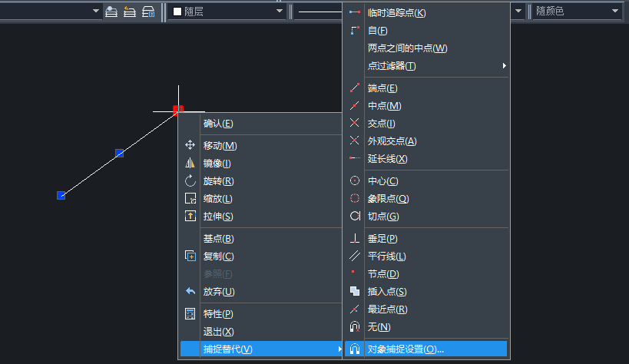Viewport: 629px width, 364px height.
Task: Open the linetype dropdown arrow
Action: [518, 12]
